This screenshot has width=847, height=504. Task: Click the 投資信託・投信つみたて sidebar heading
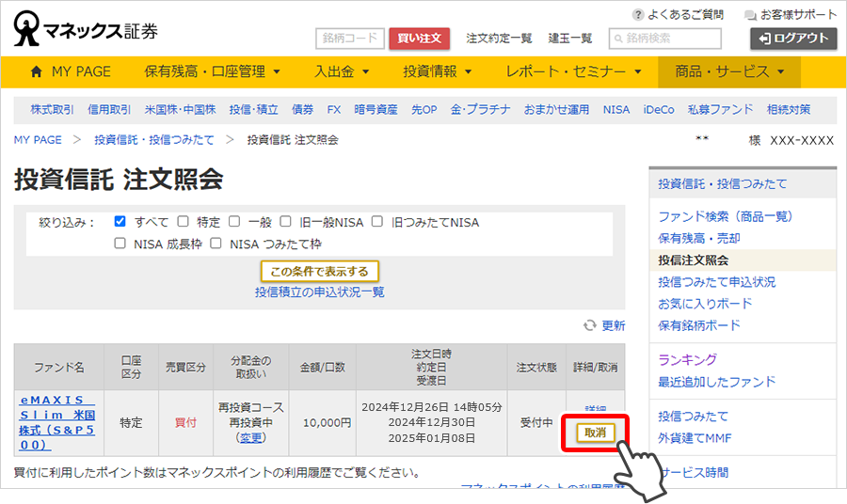(722, 184)
